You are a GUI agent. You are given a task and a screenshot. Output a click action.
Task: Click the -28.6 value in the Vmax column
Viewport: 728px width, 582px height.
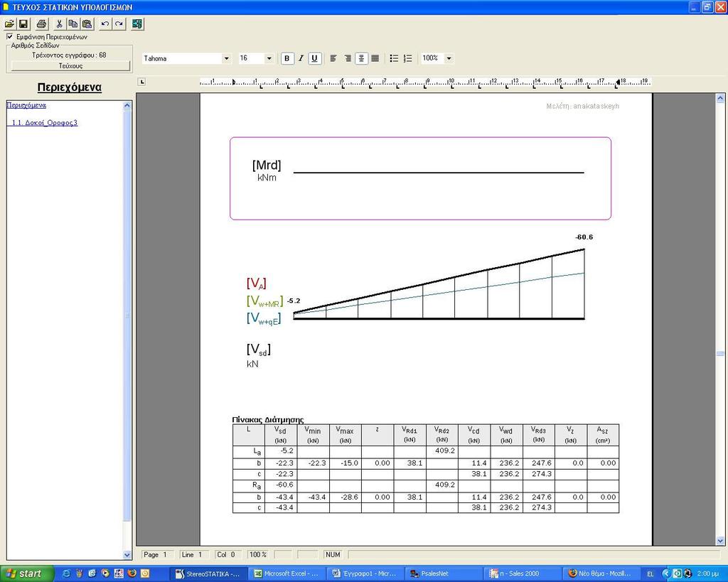[348, 497]
